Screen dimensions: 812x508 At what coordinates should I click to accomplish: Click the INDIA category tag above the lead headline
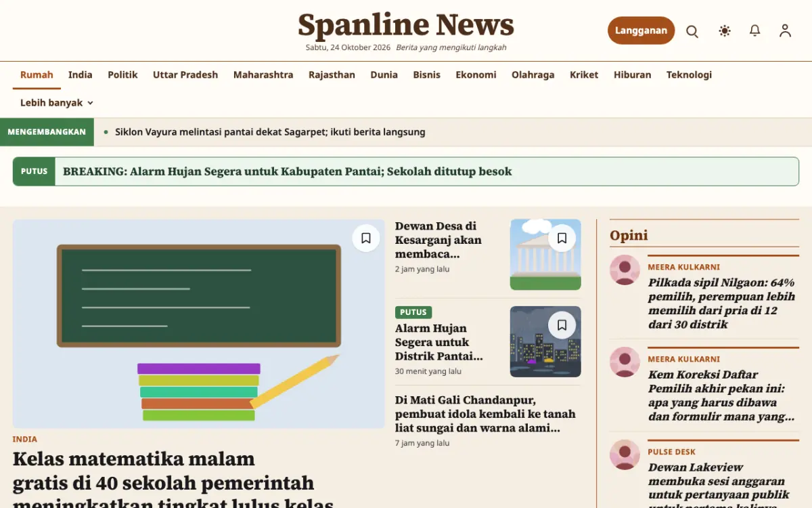tap(25, 439)
